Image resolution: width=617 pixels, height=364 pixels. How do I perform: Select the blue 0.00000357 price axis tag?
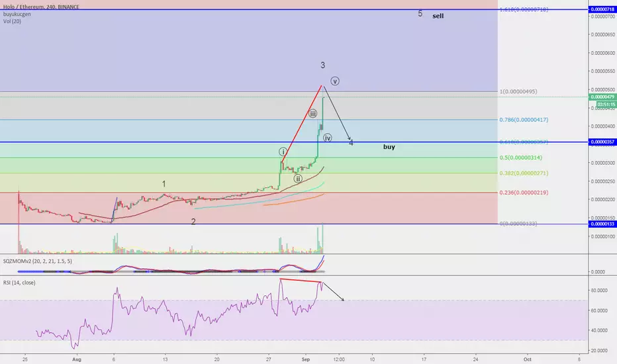tap(602, 142)
